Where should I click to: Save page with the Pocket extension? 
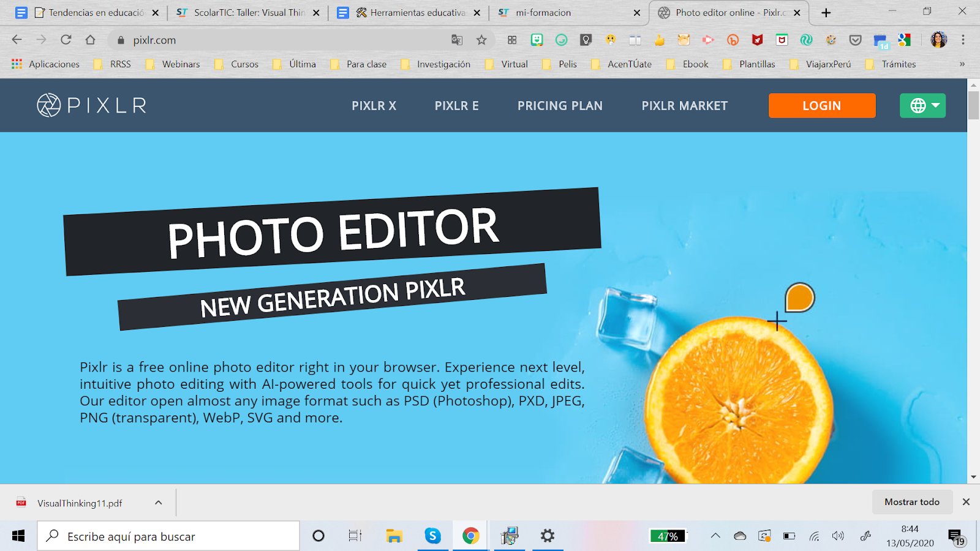pyautogui.click(x=856, y=40)
